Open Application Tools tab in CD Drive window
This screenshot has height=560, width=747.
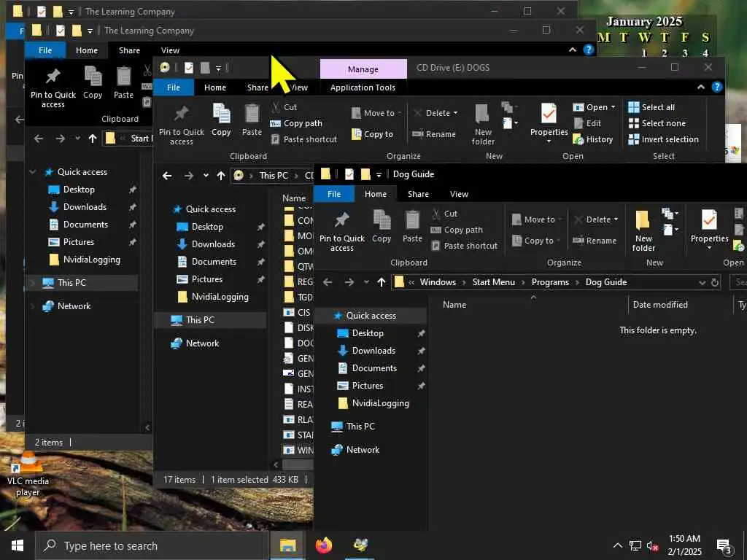tap(363, 87)
